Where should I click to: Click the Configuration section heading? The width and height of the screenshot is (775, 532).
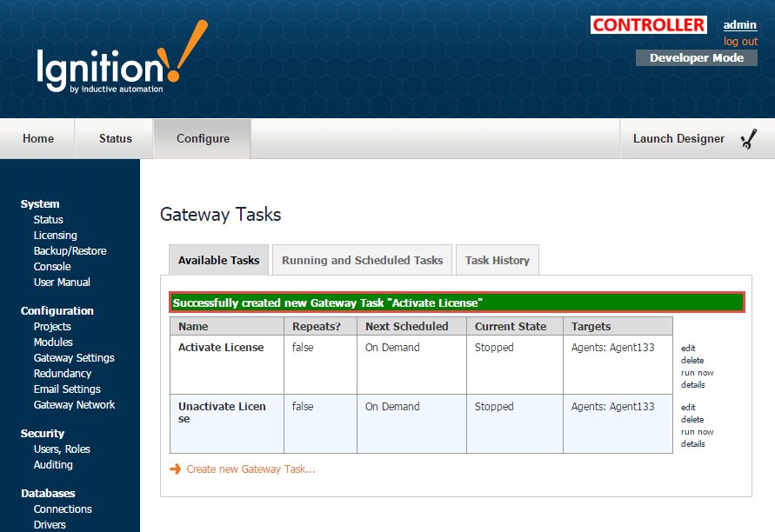(57, 310)
